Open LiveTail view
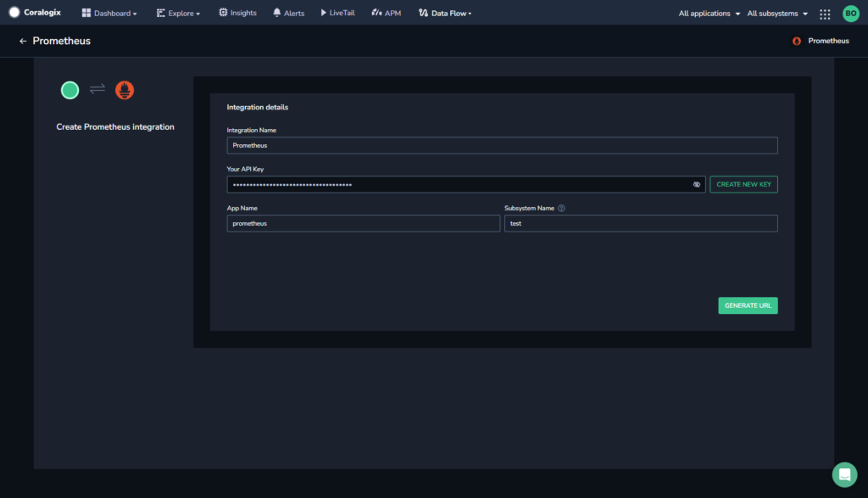868x498 pixels. (x=337, y=13)
